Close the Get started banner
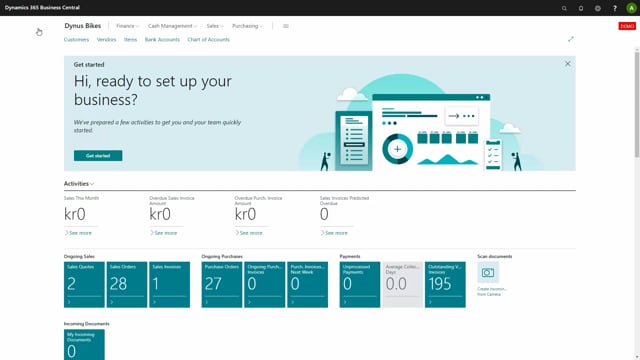Viewport: 640px width, 360px height. tap(568, 64)
